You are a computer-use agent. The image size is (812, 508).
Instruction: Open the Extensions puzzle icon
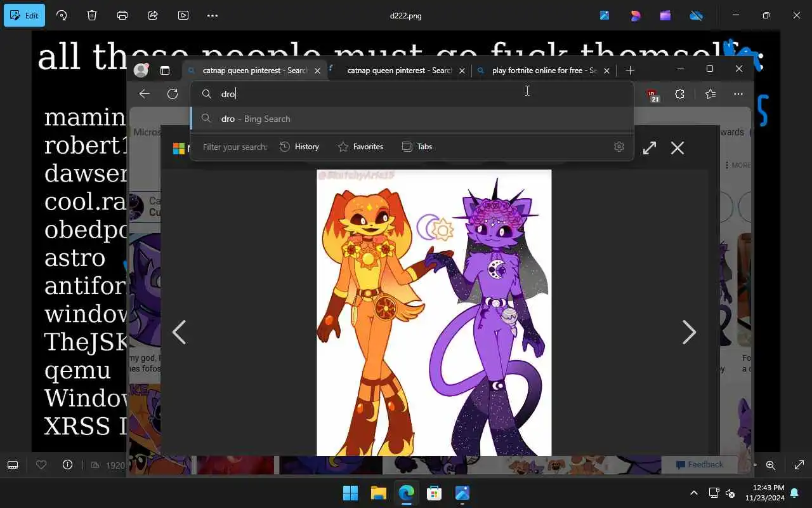[x=679, y=94]
